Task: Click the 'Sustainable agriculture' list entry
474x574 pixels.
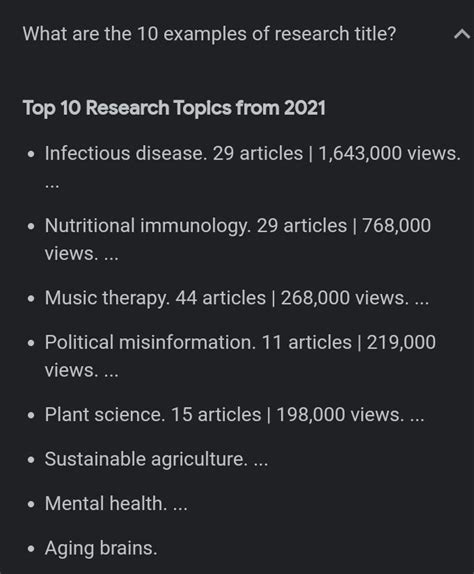Action: pos(156,459)
